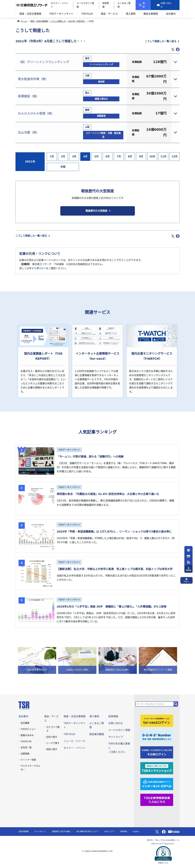The height and width of the screenshot is (868, 195).
Task: Share on X icon above the company list
Action: [173, 50]
